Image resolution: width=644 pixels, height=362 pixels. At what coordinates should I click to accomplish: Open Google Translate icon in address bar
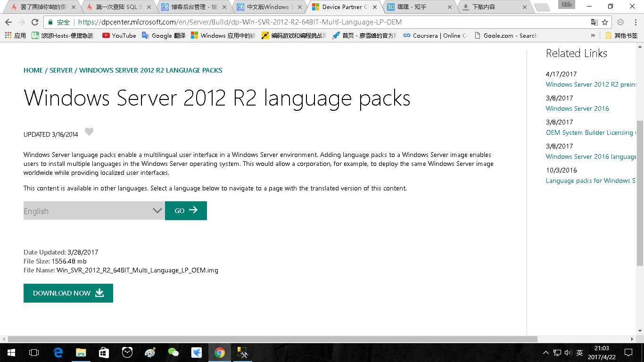coord(594,22)
